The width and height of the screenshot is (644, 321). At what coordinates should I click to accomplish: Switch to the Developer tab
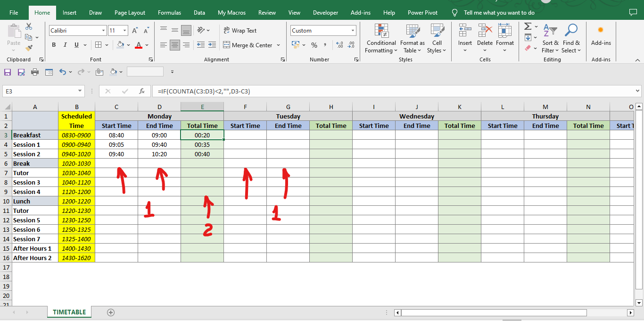pyautogui.click(x=325, y=13)
